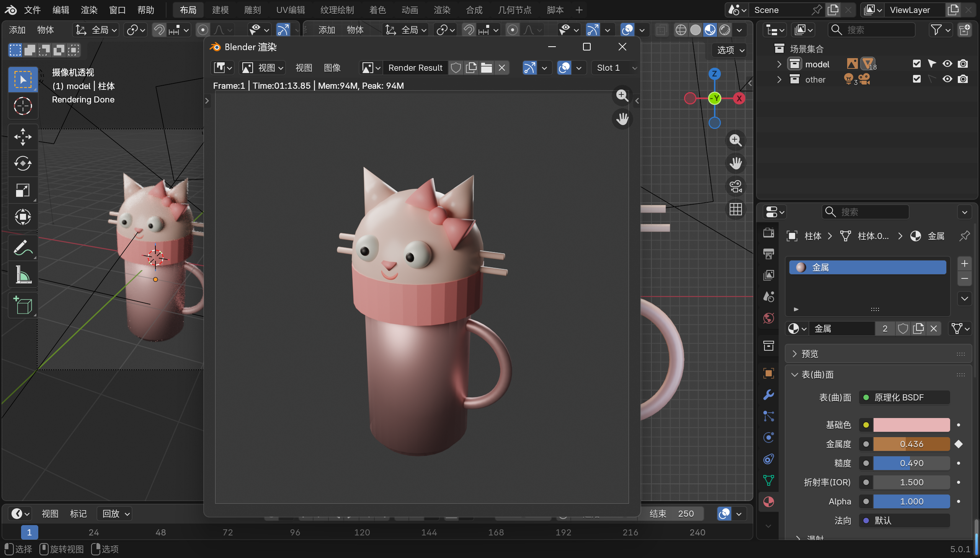Open the 文件 menu
This screenshot has height=558, width=980.
(x=32, y=10)
